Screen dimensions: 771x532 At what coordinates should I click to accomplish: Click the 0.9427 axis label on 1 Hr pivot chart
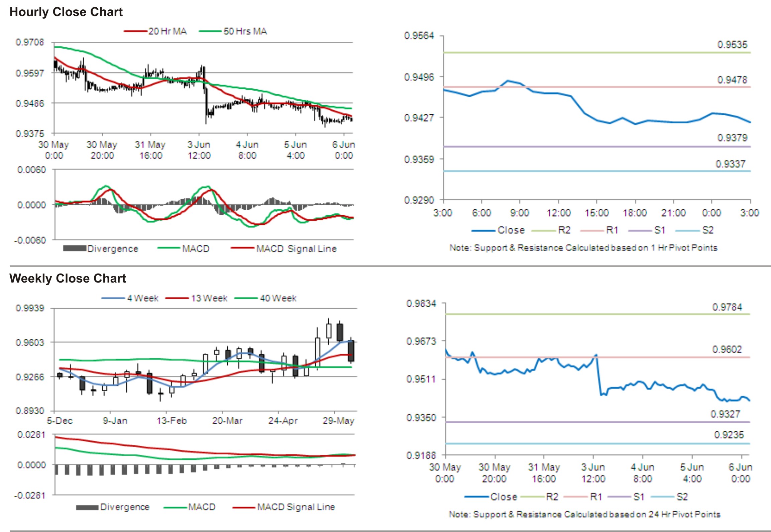[x=419, y=118]
